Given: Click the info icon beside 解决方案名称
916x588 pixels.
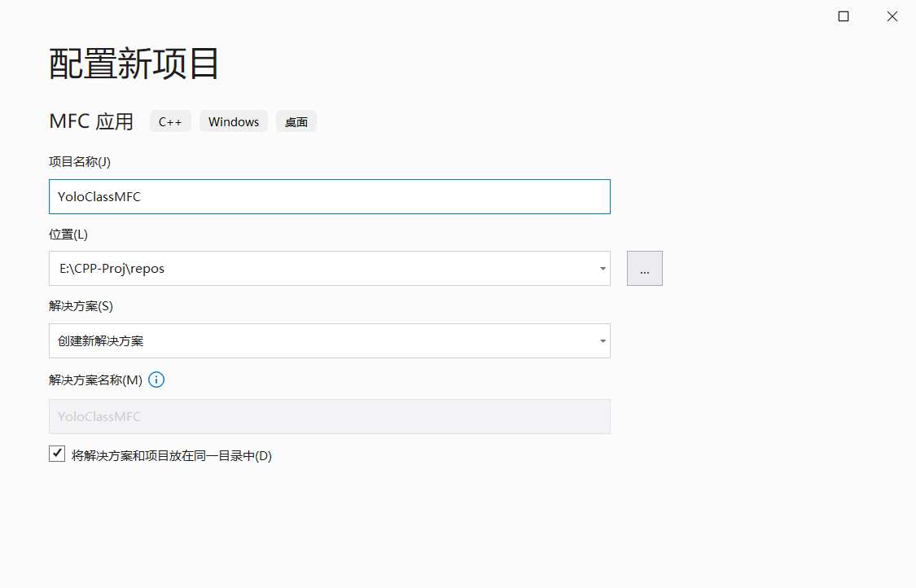Looking at the screenshot, I should click(x=156, y=380).
